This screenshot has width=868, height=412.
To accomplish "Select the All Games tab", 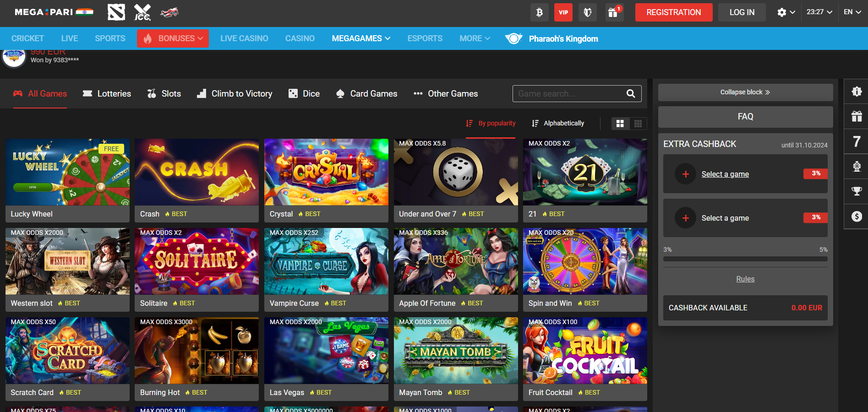I will [x=40, y=94].
